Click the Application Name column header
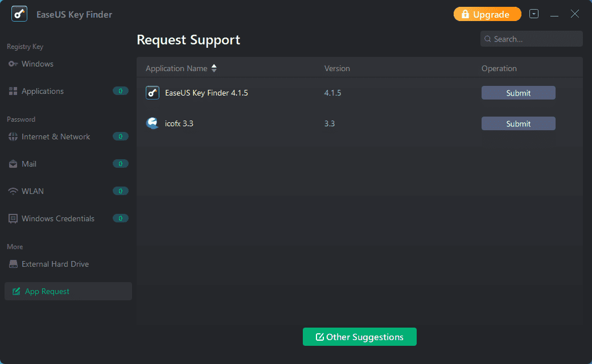 tap(176, 68)
